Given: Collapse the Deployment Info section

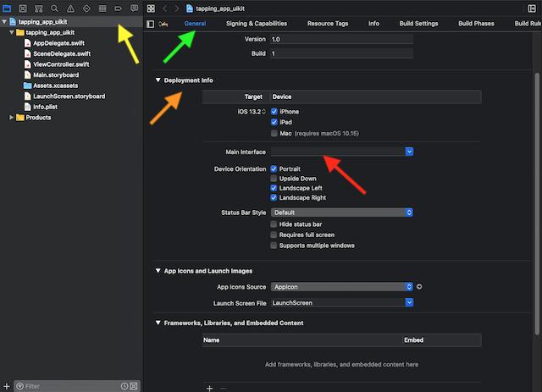Looking at the screenshot, I should pyautogui.click(x=158, y=80).
